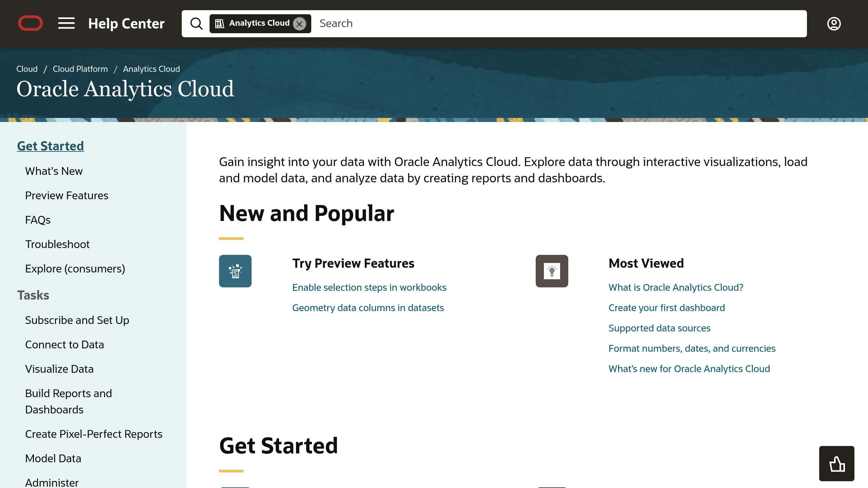Navigate to Cloud breadcrumb link
This screenshot has width=868, height=488.
click(27, 69)
